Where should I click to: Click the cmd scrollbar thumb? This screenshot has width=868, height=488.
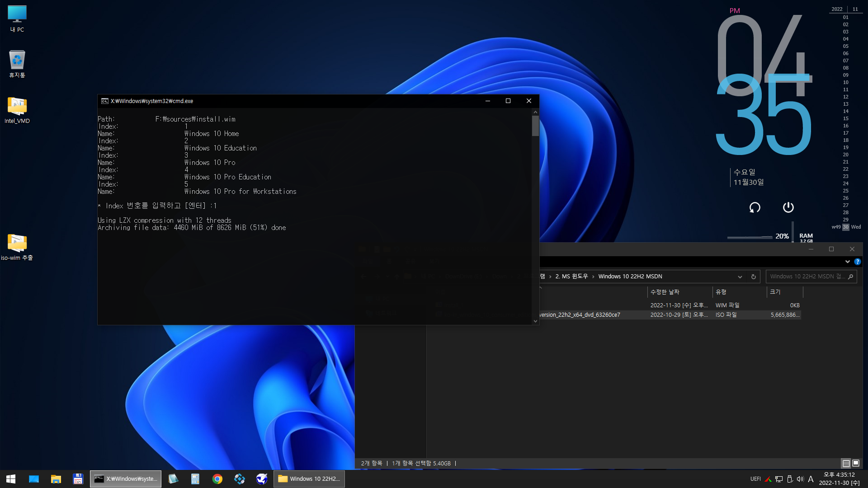coord(535,126)
